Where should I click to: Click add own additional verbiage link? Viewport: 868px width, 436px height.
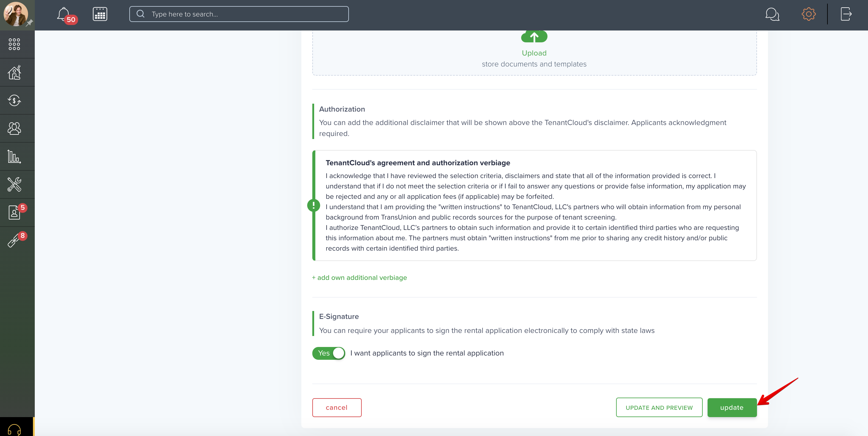[359, 278]
